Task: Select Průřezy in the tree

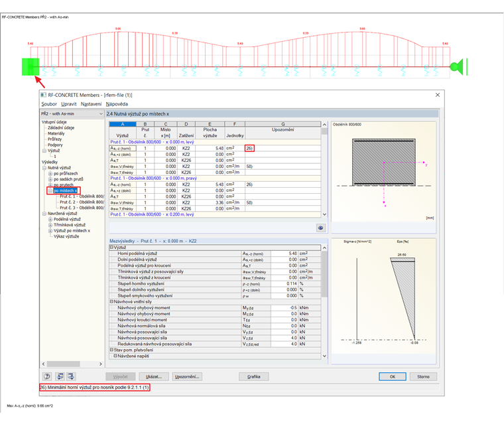Action: [x=54, y=139]
